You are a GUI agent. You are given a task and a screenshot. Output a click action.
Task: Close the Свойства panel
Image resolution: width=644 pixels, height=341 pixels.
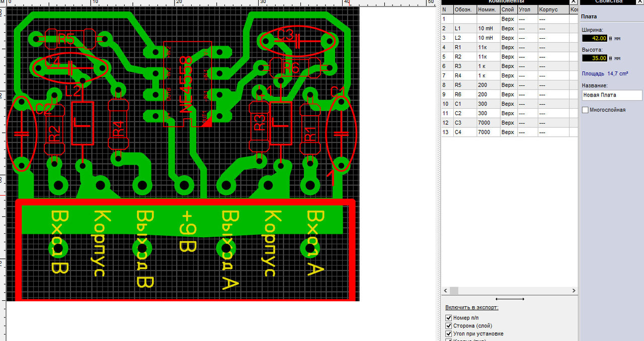point(641,2)
